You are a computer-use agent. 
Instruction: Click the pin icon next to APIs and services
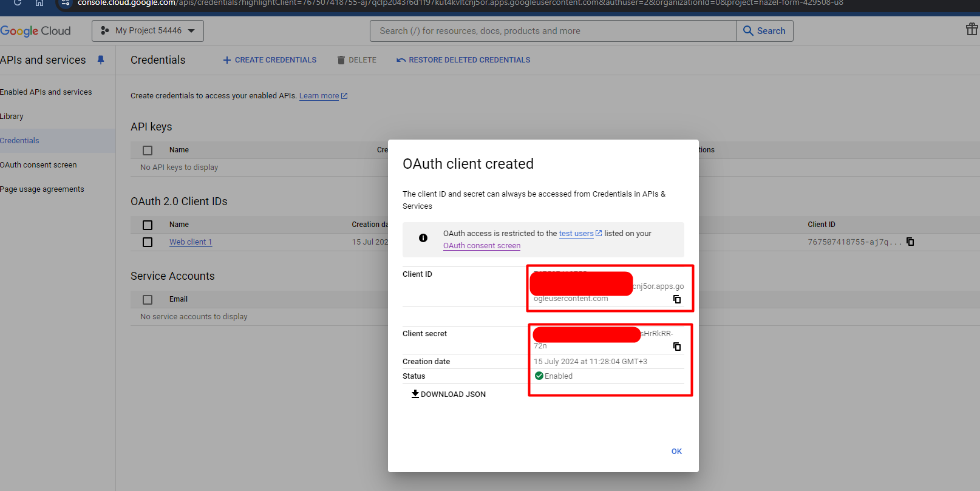pyautogui.click(x=101, y=60)
